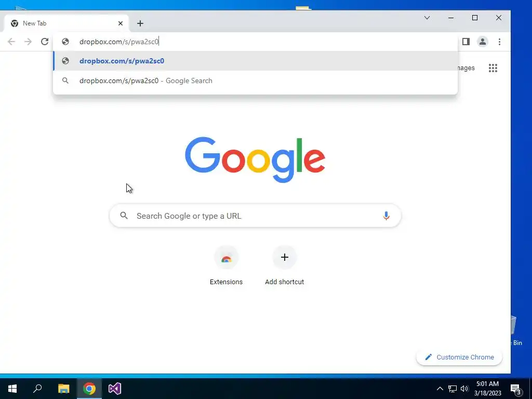Click the browser back arrow
Screen dimensions: 532x399
(11, 42)
